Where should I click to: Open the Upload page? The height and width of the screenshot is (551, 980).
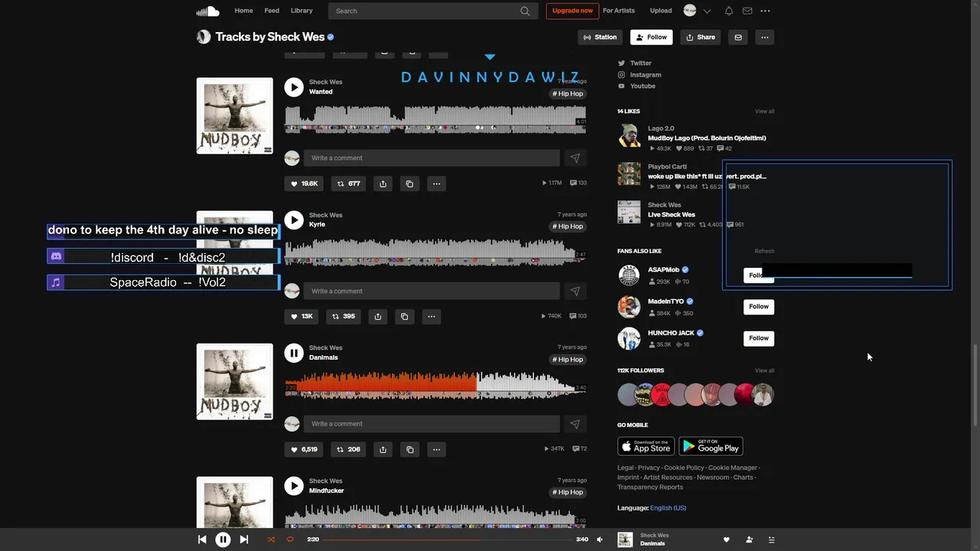click(x=661, y=11)
